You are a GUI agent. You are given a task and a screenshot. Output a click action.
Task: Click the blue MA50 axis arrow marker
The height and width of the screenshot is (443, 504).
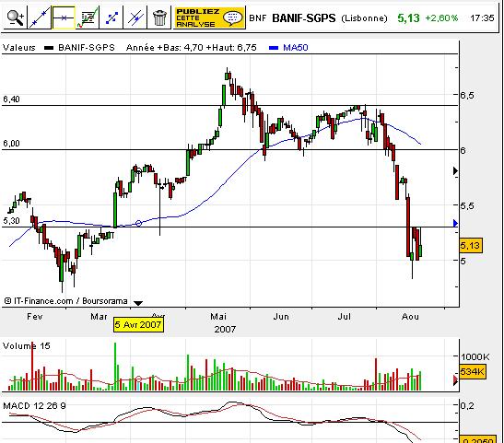[x=455, y=223]
